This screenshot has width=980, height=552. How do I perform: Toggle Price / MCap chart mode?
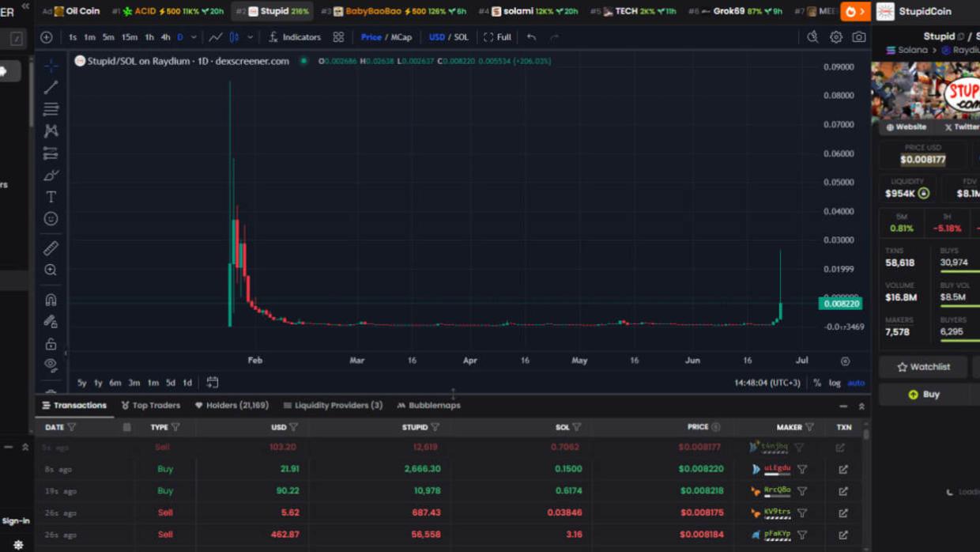(386, 37)
